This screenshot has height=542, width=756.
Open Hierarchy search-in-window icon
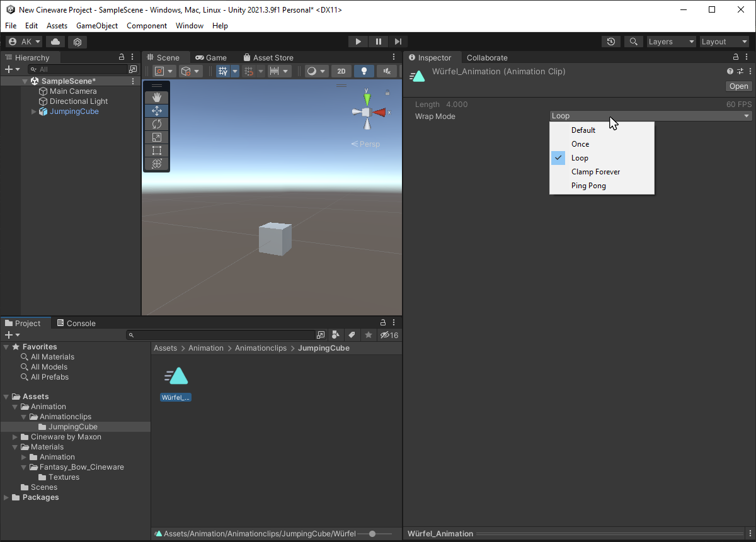(133, 69)
